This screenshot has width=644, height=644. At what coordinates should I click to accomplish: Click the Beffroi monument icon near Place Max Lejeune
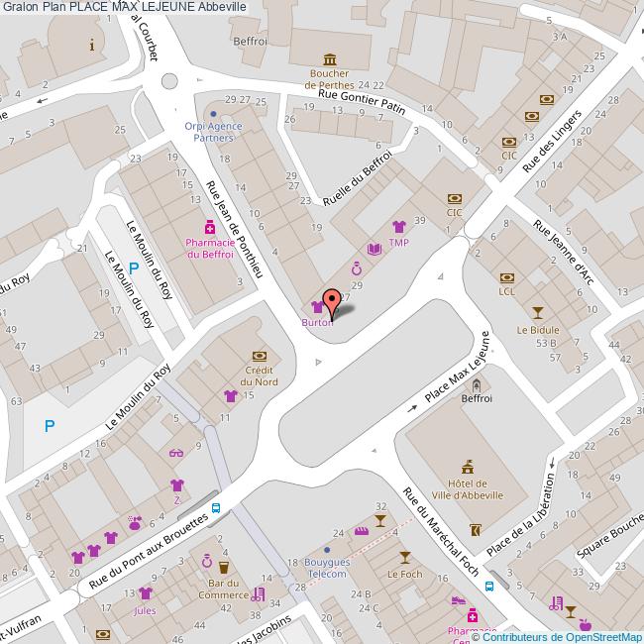476,384
